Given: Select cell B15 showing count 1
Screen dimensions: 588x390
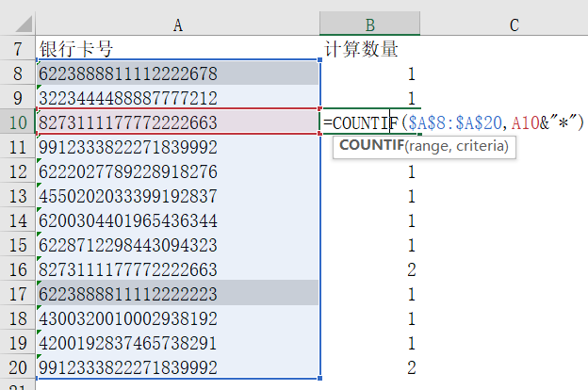Looking at the screenshot, I should pyautogui.click(x=369, y=244).
